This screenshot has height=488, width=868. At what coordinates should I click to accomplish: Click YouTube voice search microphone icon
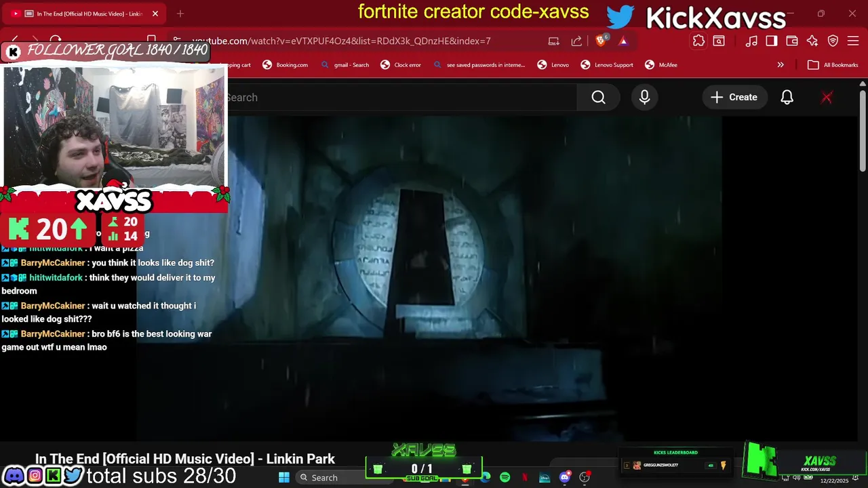[644, 98]
